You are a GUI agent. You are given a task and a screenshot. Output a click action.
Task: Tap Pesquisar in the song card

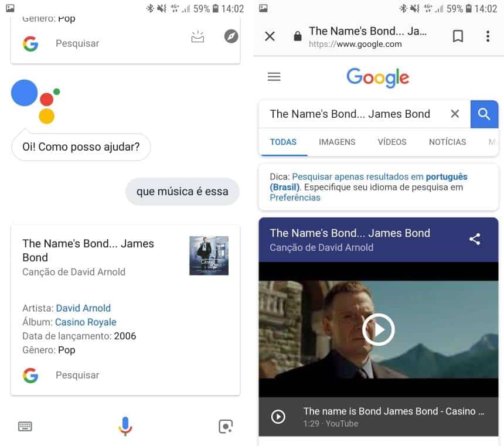coord(77,375)
